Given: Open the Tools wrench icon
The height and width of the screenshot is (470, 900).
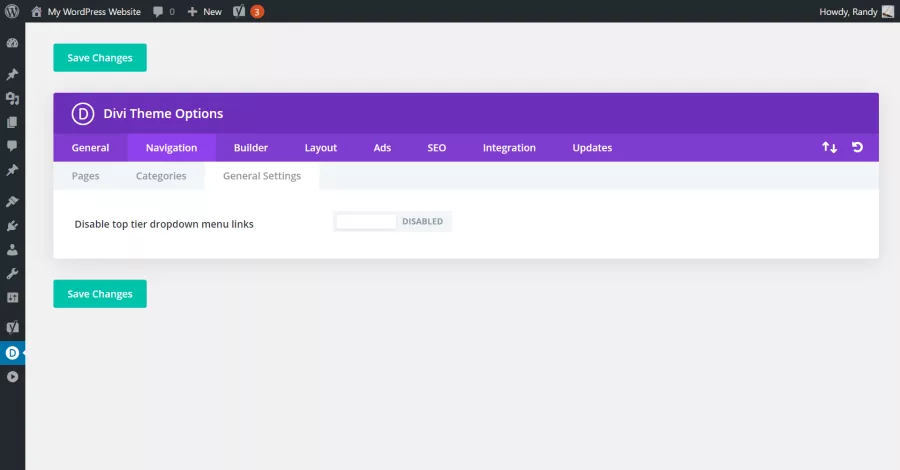Looking at the screenshot, I should (12, 274).
